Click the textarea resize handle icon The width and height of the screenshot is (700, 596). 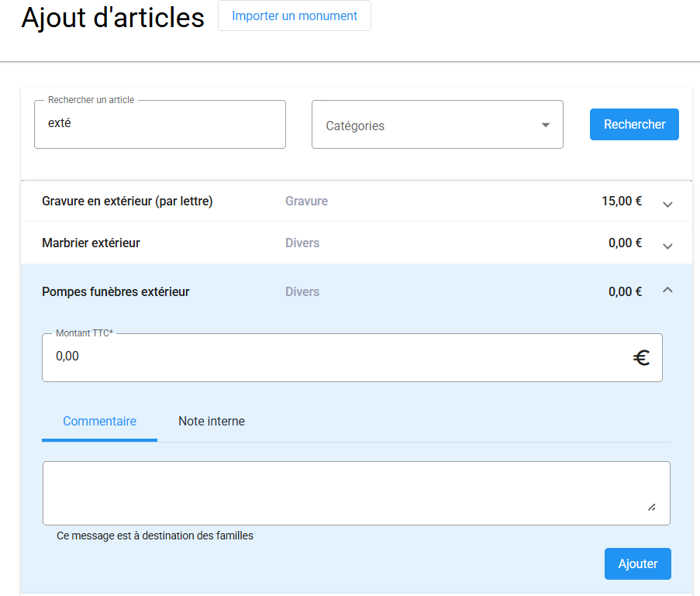(x=651, y=507)
